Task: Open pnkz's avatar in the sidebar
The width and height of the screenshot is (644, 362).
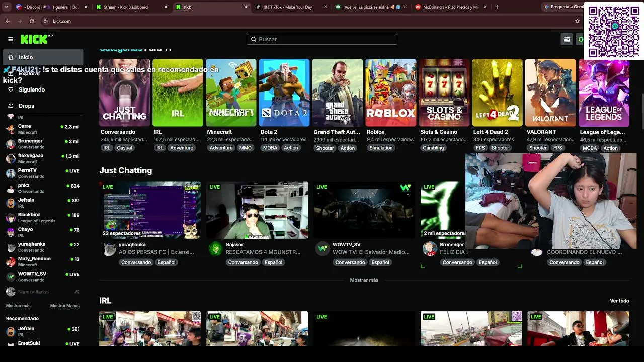Action: click(11, 188)
